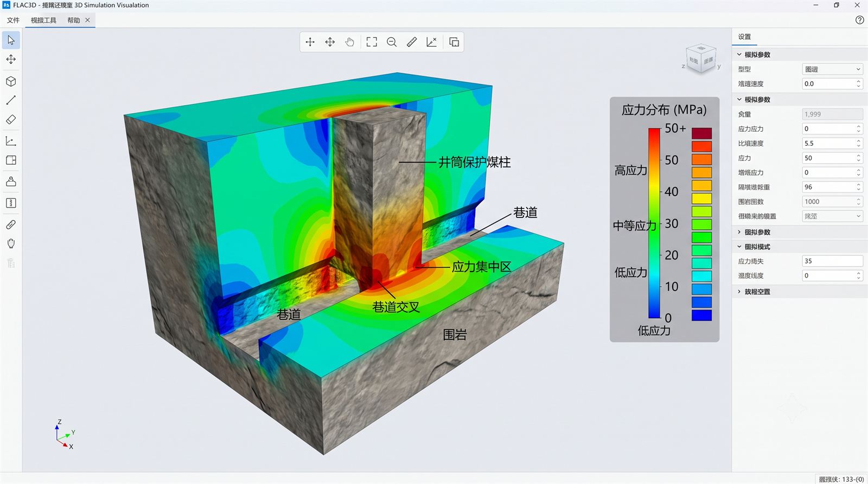868x484 pixels.
Task: Click the 应力分布 (MPa) legend title
Action: pos(664,110)
